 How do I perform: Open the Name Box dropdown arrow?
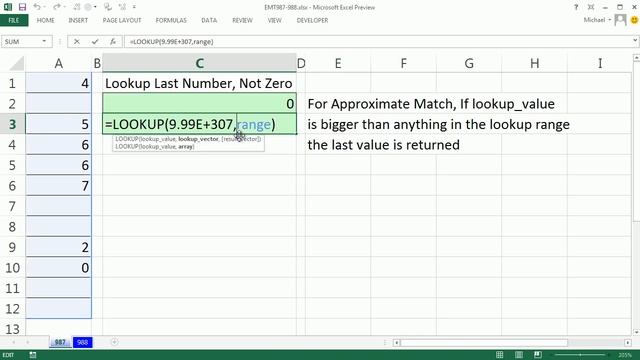click(x=44, y=42)
